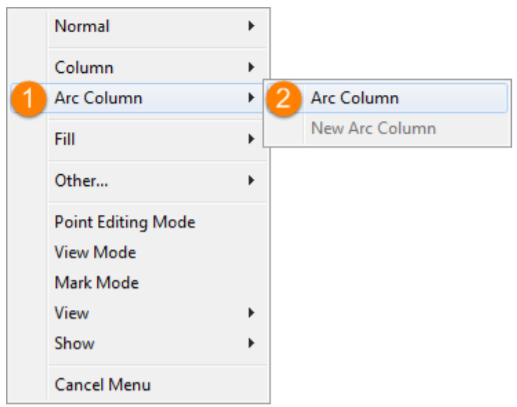Click the orange number 1 badge
This screenshot has width=517, height=407.
(x=28, y=98)
